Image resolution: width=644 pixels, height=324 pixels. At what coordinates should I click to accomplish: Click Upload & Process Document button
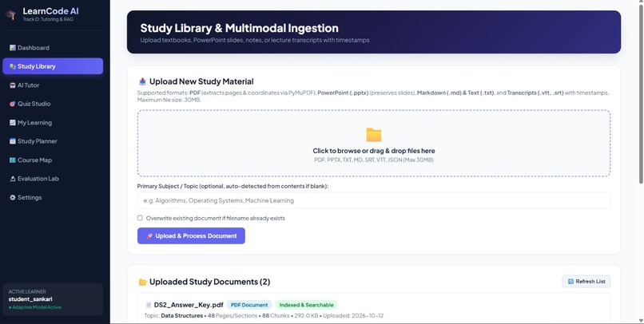point(191,236)
